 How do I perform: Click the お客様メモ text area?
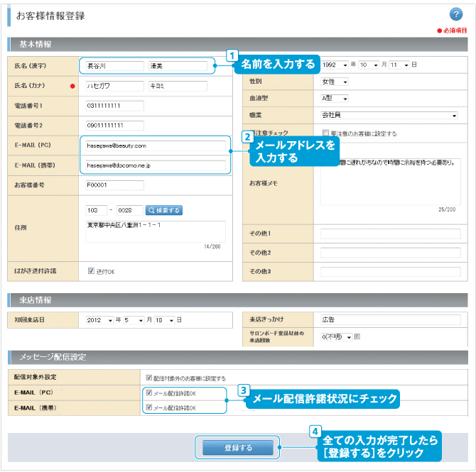click(389, 182)
